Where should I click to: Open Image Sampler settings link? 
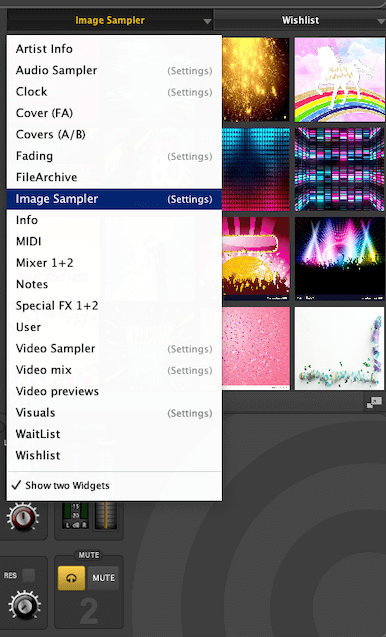pyautogui.click(x=190, y=199)
